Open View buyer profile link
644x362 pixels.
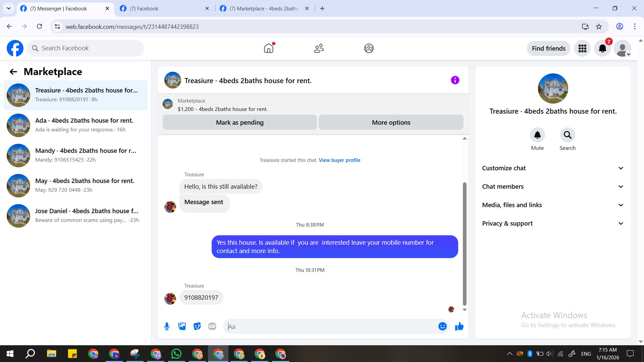point(339,160)
